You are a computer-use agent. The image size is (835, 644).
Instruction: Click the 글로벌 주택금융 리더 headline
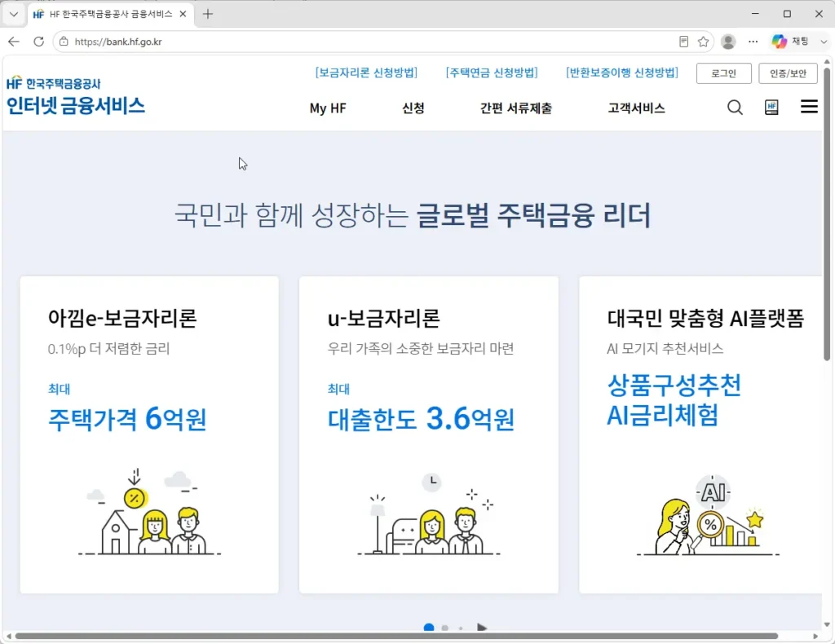[x=533, y=215]
